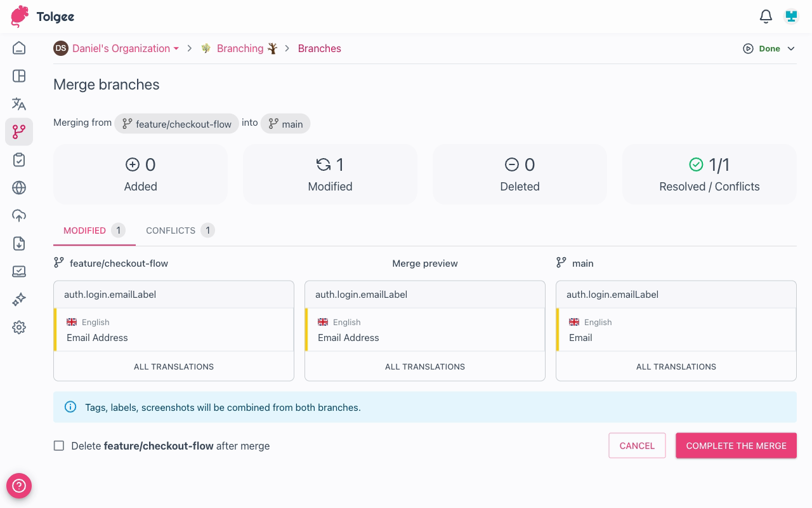Click the Cancel button
Viewport: 812px width, 508px height.
coord(636,446)
